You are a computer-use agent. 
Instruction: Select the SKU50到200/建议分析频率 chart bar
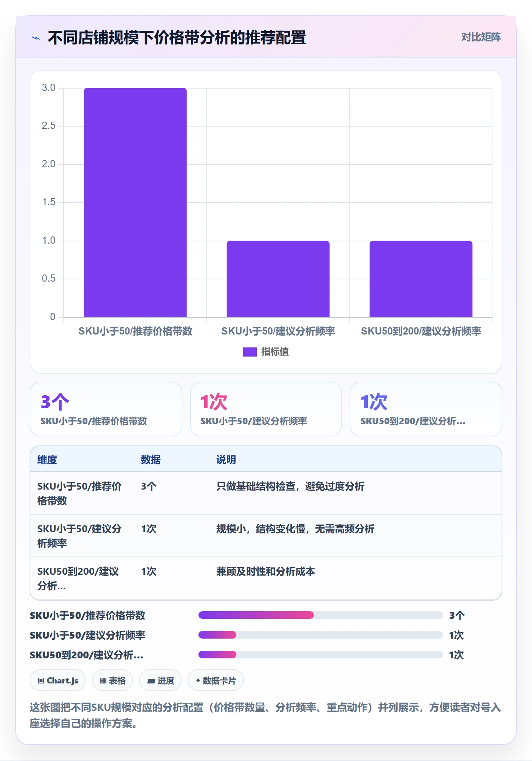[421, 279]
